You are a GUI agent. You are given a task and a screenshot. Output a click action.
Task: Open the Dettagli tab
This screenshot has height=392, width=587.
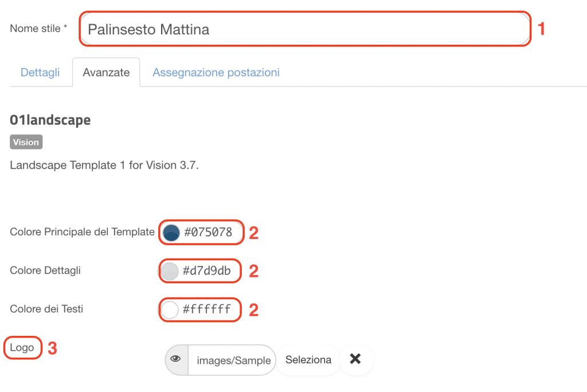click(x=40, y=72)
